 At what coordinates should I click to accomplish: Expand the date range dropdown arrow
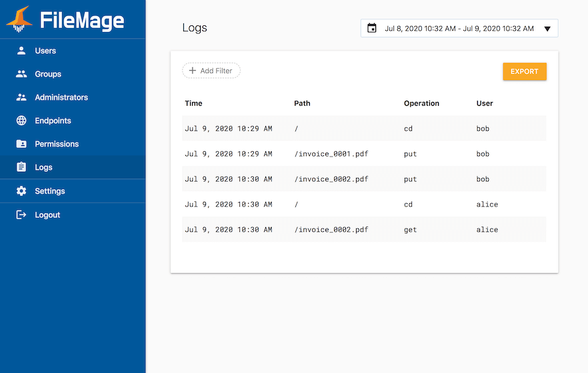(x=547, y=29)
